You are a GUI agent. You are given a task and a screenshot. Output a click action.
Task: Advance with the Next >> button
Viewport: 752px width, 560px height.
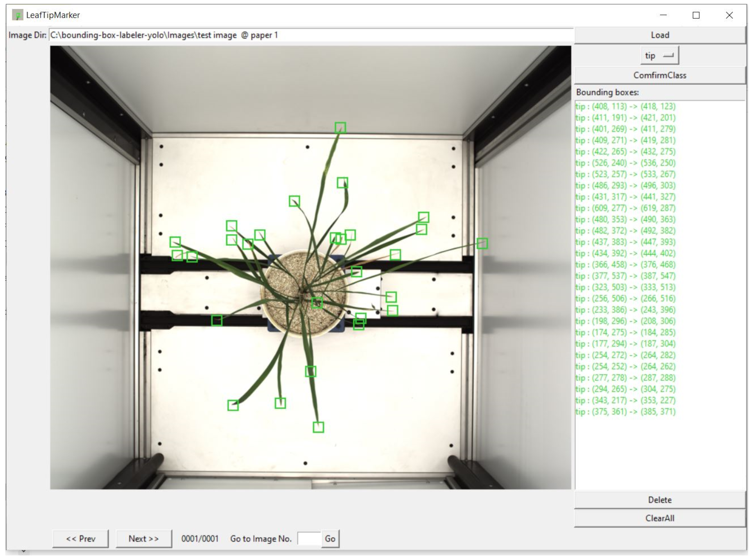(144, 539)
